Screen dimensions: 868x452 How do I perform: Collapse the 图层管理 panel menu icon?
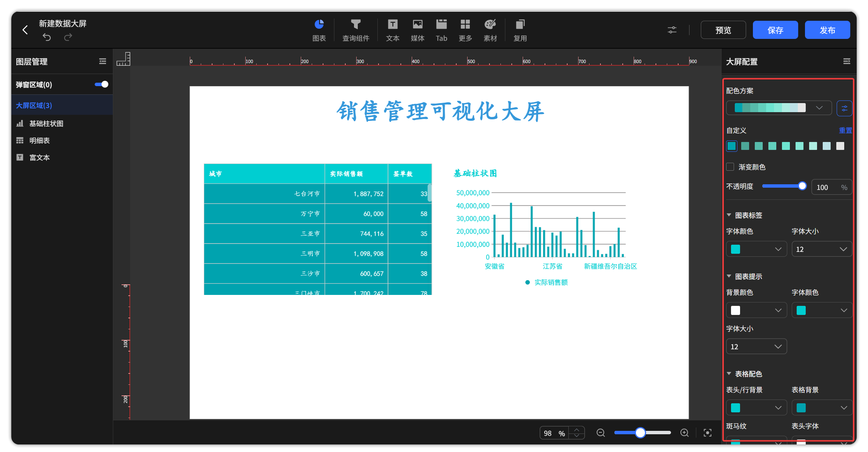tap(103, 61)
